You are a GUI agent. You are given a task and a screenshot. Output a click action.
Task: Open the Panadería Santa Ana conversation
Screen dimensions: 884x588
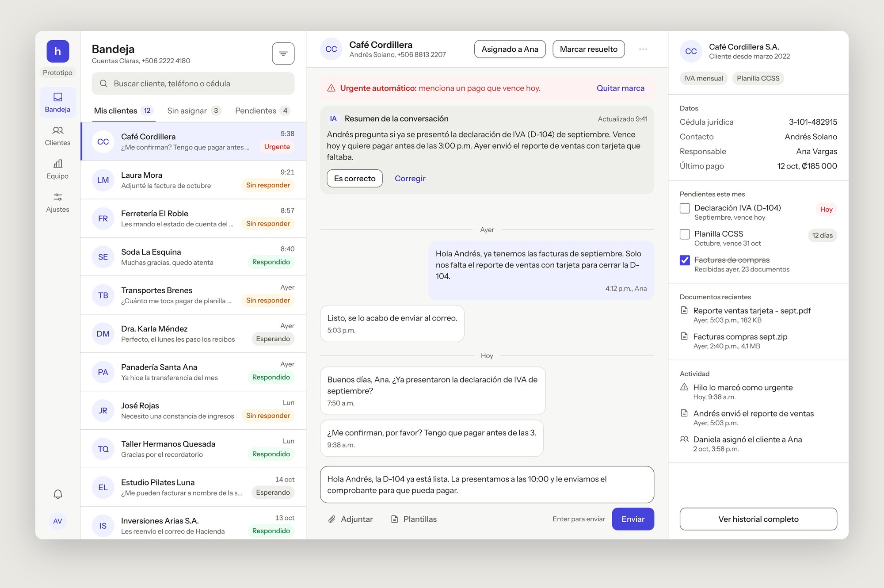click(193, 372)
